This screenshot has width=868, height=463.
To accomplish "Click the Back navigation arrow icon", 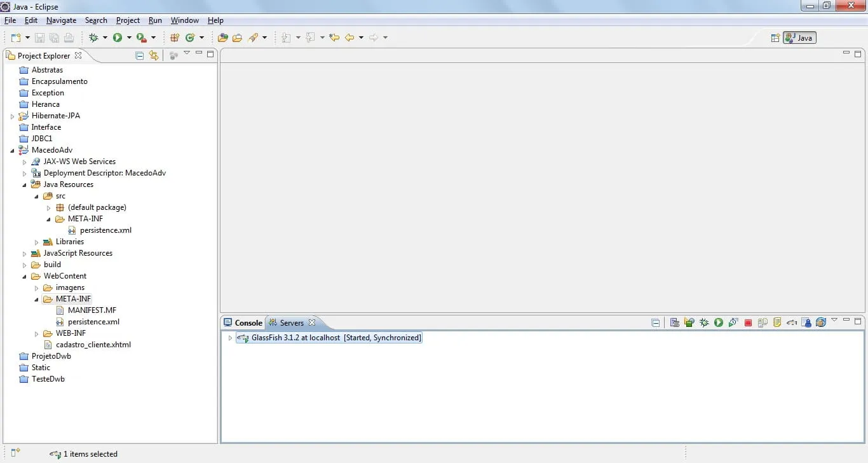I will [x=349, y=38].
